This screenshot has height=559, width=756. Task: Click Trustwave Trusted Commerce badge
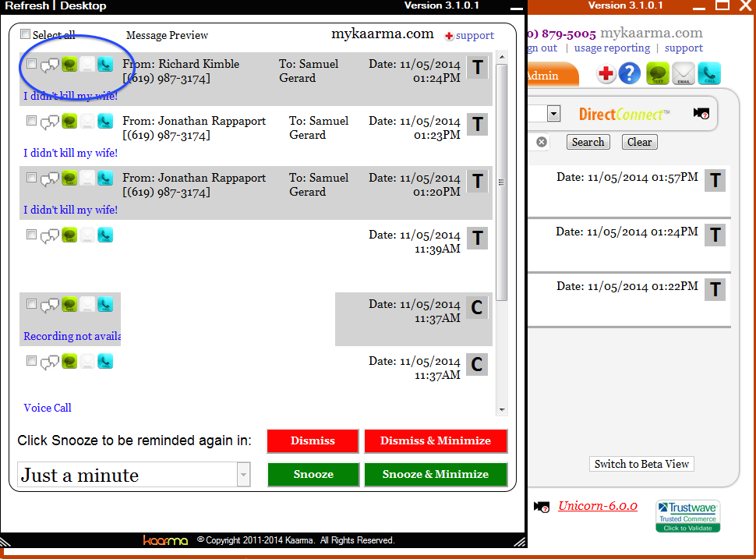coord(687,516)
